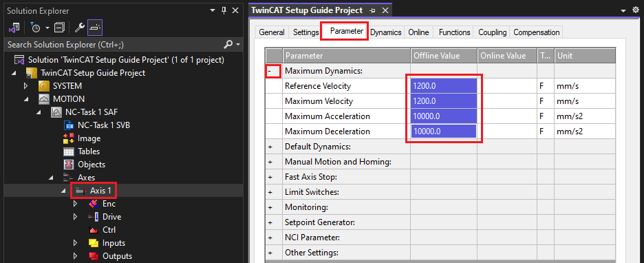Expand the Inputs node
Viewport: 644px width, 263px height.
click(x=75, y=243)
